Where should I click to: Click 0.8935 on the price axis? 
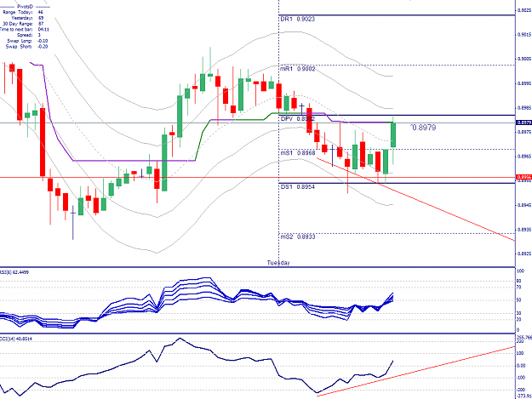pyautogui.click(x=524, y=230)
